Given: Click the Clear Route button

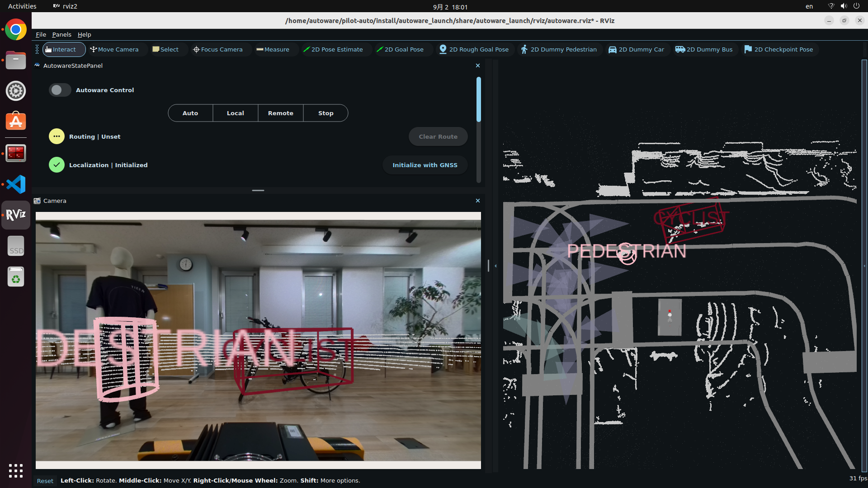Looking at the screenshot, I should (438, 136).
